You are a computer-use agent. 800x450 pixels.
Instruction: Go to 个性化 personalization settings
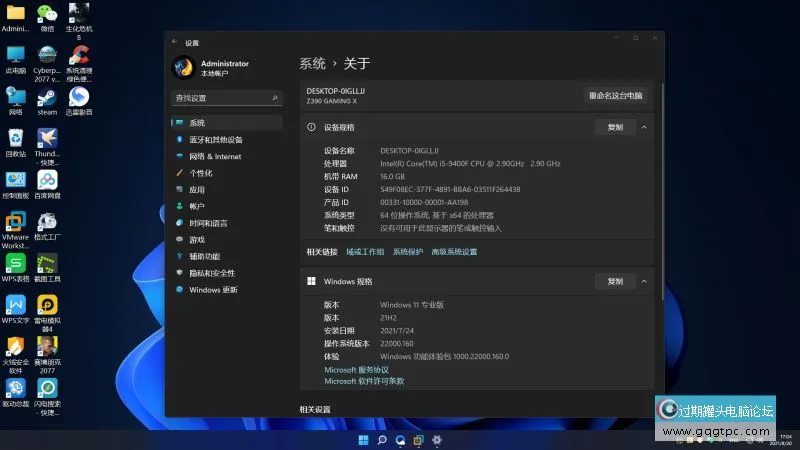(200, 173)
